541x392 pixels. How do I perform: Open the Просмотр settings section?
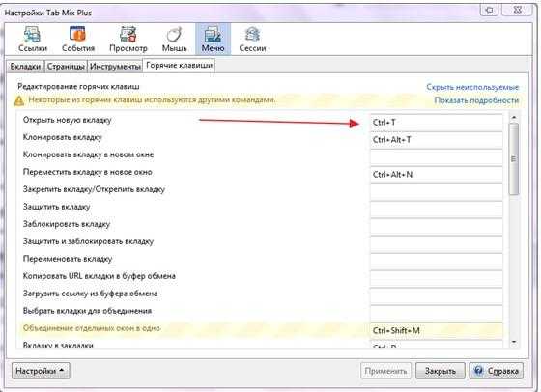[128, 39]
